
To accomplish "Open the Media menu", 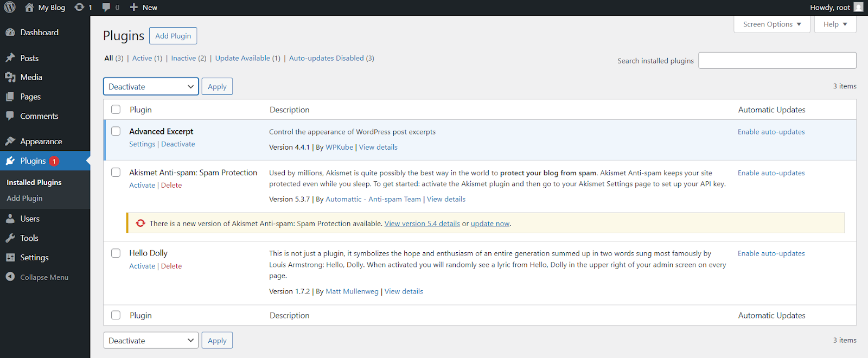I will tap(31, 77).
